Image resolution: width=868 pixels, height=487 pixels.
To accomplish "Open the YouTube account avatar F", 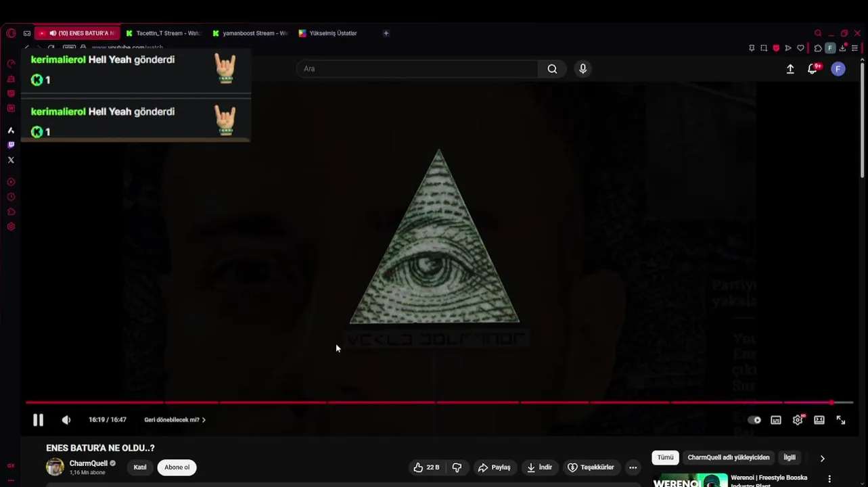I will [x=838, y=69].
